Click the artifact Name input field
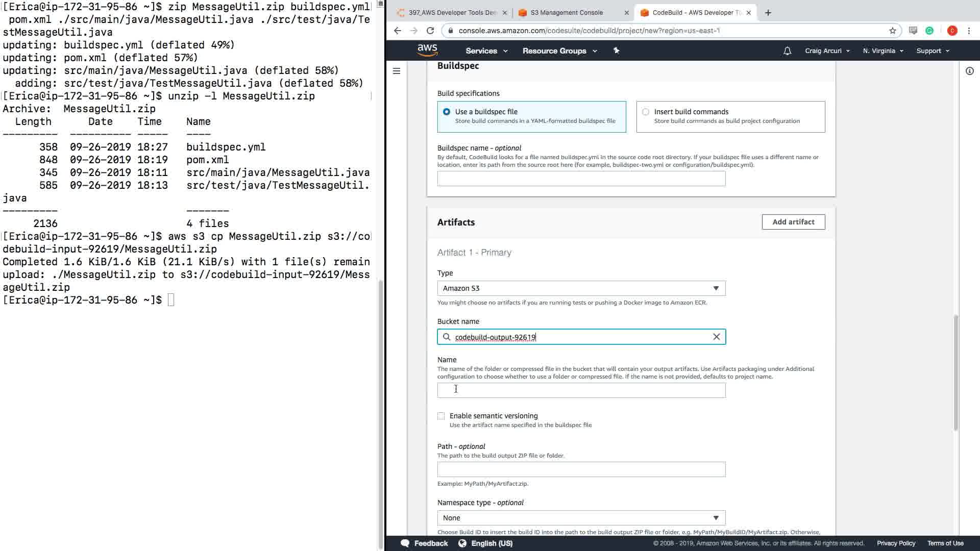 click(x=581, y=390)
